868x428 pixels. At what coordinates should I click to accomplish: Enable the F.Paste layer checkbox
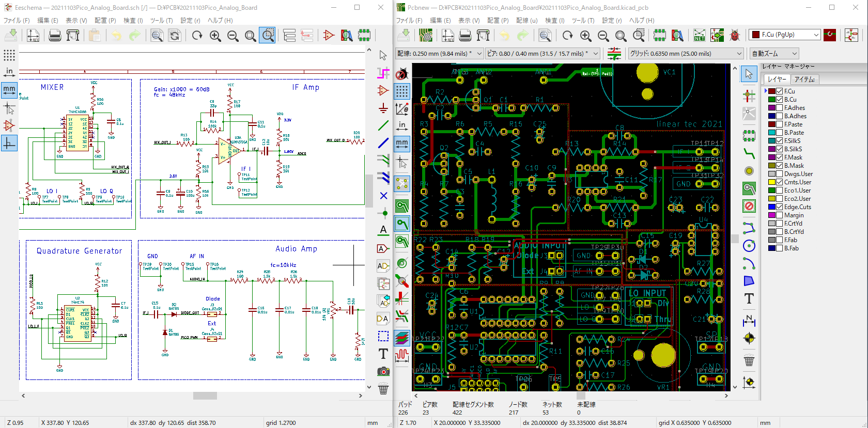(x=780, y=124)
